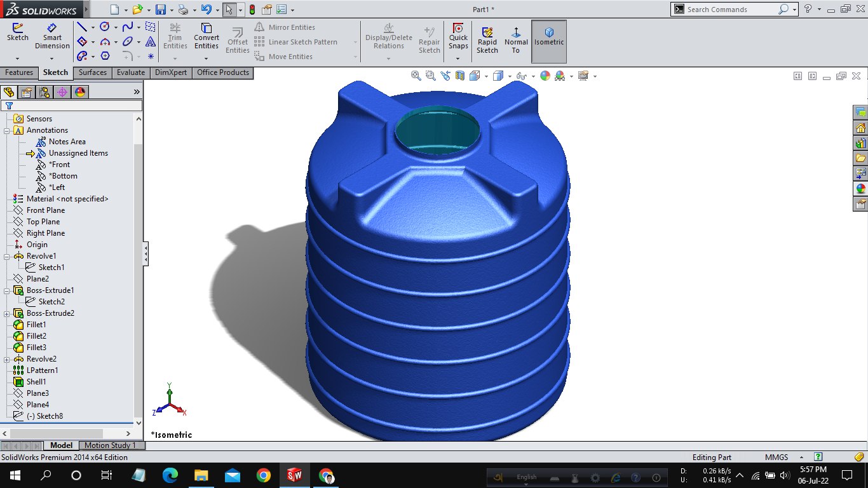Open Google Chrome from the taskbar
The height and width of the screenshot is (488, 868).
tap(263, 475)
